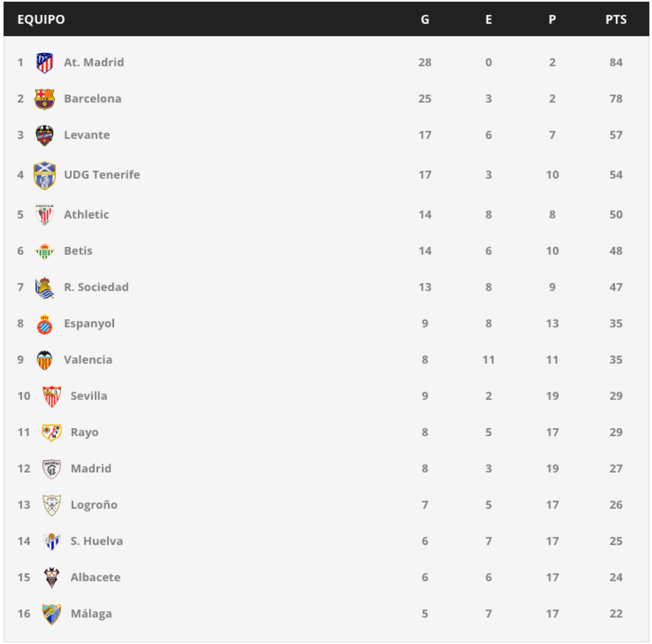Open the Málaga team crest
Viewport: 652px width, 644px height.
point(52,614)
